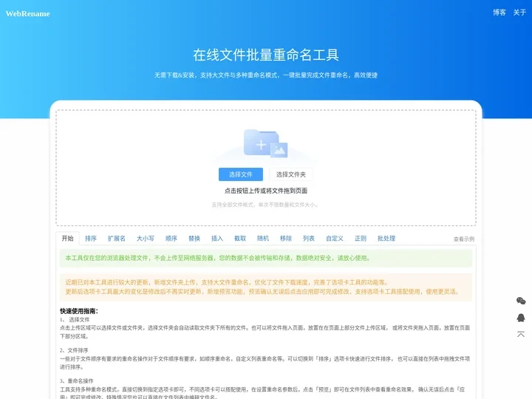Open the 顺序 tab
The image size is (532, 399).
point(171,239)
